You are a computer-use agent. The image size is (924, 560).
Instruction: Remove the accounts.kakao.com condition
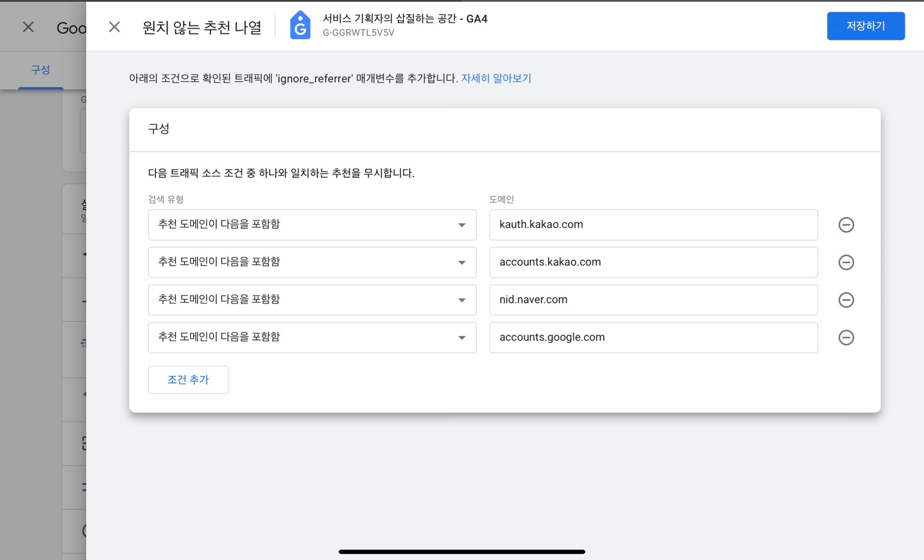tap(846, 262)
